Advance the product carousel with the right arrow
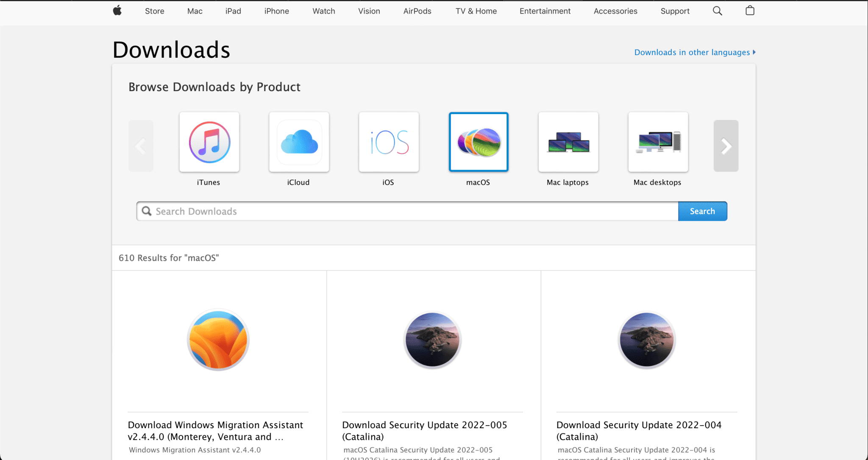868x460 pixels. (726, 146)
